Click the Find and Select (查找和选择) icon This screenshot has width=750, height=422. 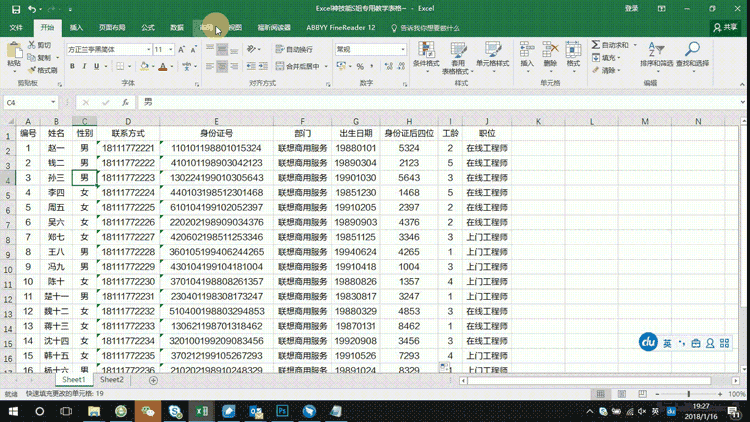pyautogui.click(x=692, y=56)
